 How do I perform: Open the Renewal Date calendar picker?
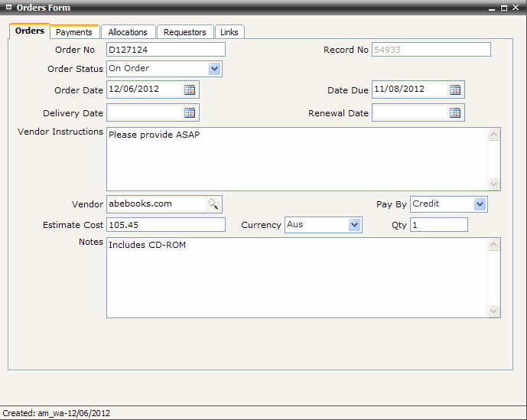pyautogui.click(x=455, y=113)
